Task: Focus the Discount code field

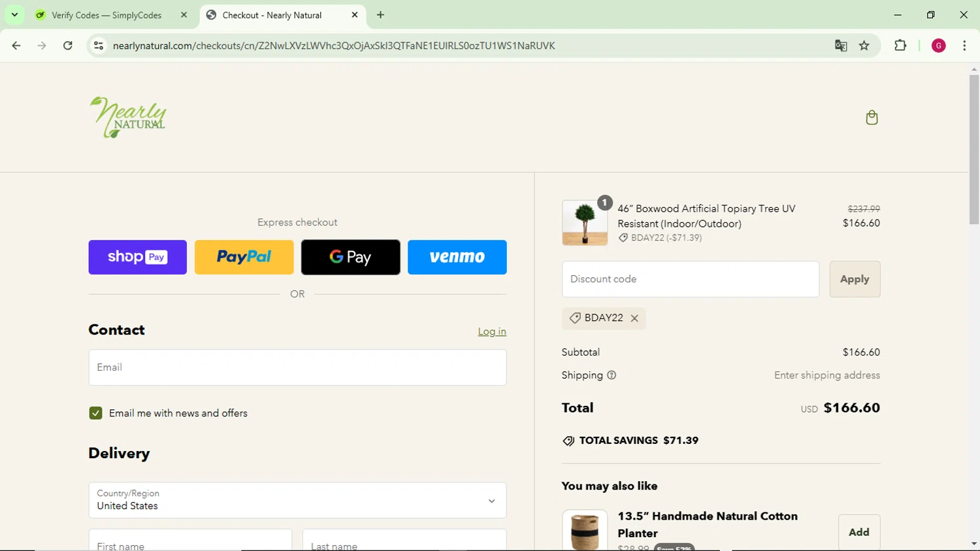Action: pyautogui.click(x=691, y=279)
